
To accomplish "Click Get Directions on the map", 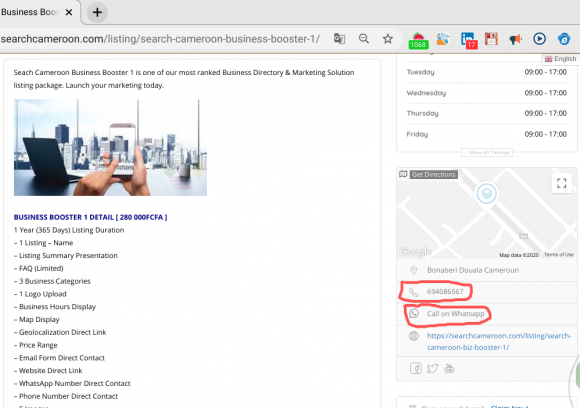I will [x=434, y=174].
